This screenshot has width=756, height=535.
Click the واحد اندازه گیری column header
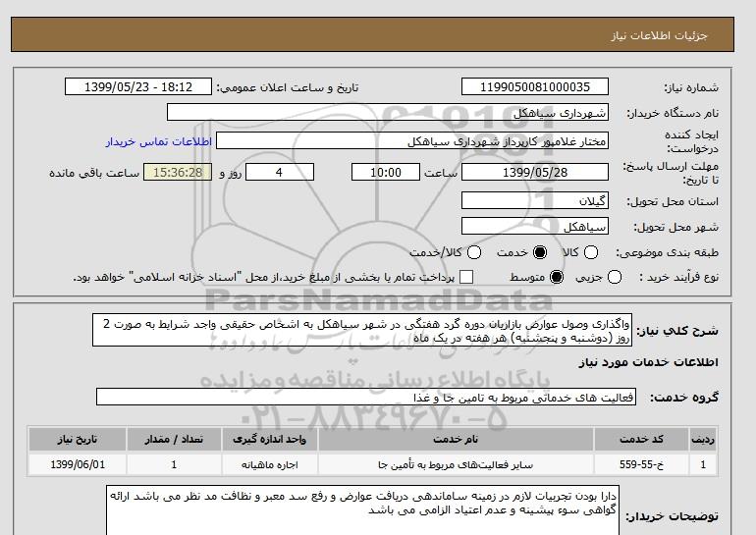coord(270,439)
